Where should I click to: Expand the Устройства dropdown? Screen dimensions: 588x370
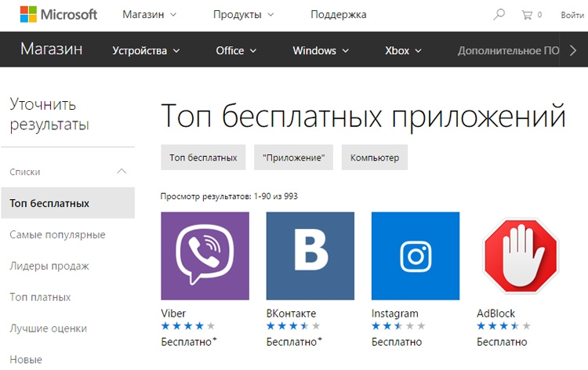[146, 51]
